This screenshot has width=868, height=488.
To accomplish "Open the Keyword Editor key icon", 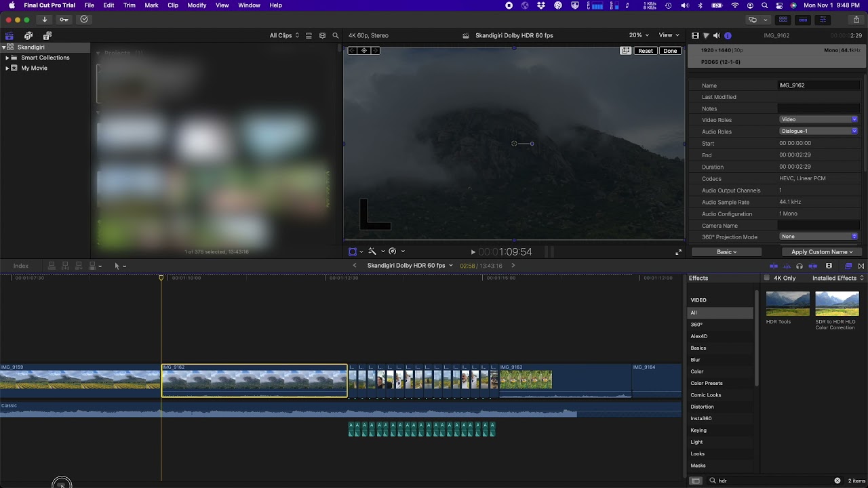I will click(x=64, y=20).
